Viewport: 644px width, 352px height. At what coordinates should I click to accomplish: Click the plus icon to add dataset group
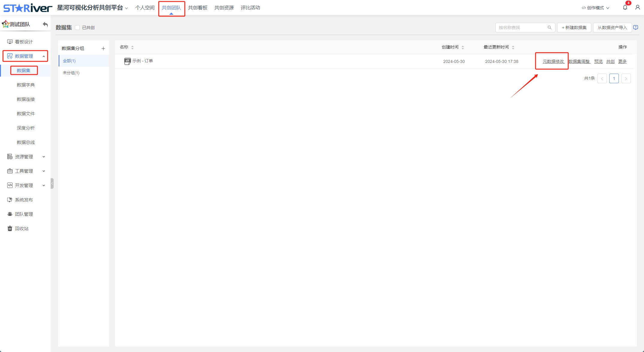103,48
